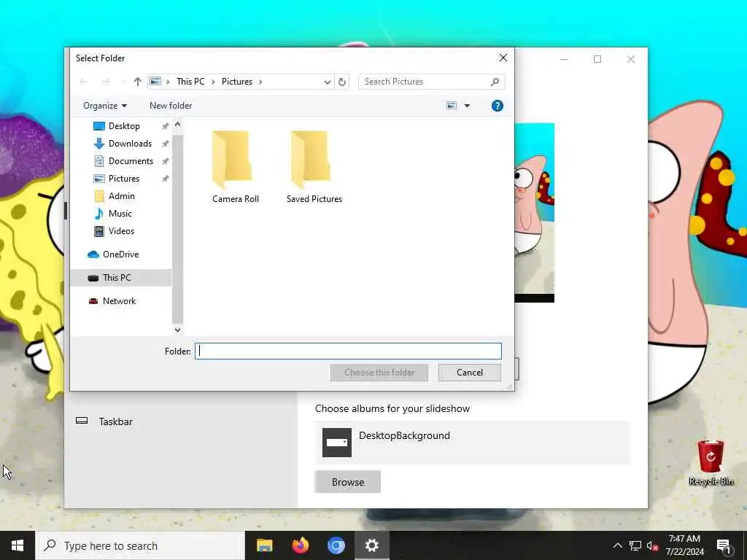Open the Organize dropdown menu
747x560 pixels.
coord(105,106)
